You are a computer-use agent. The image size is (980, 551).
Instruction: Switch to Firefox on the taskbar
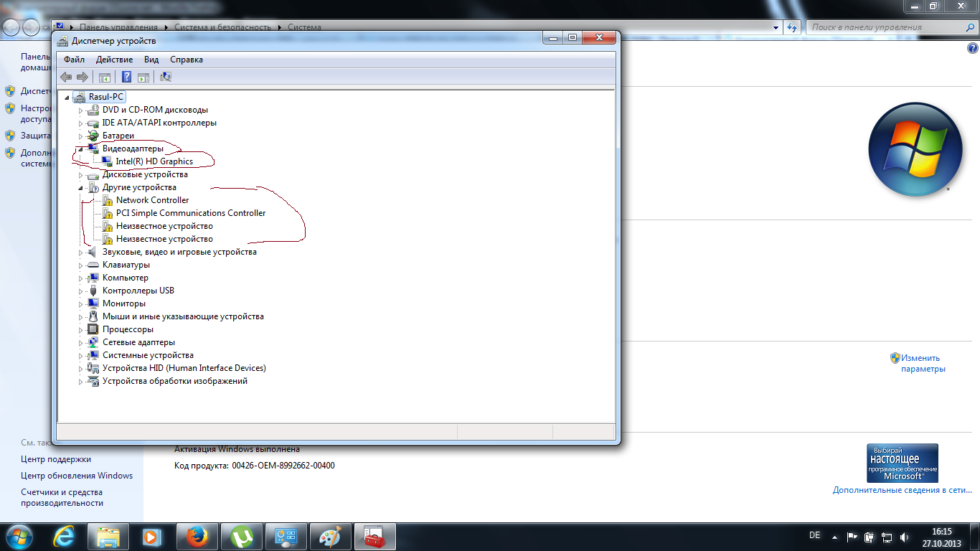click(x=197, y=537)
